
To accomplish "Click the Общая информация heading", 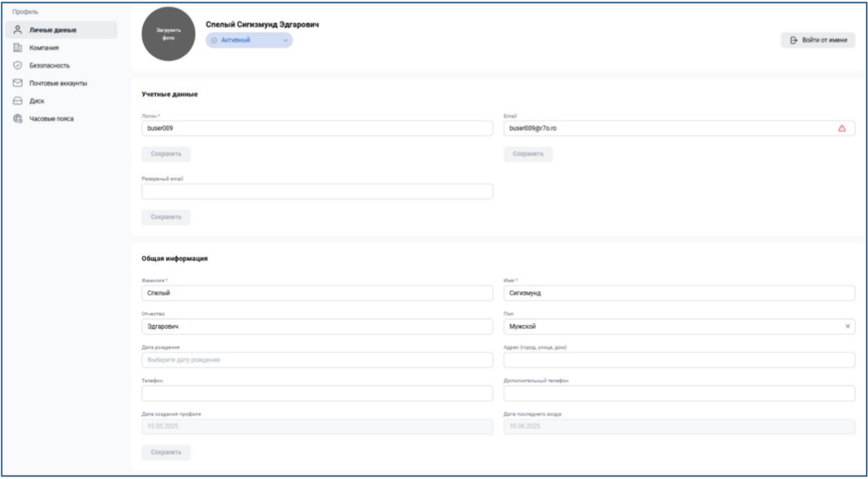I will pos(175,259).
